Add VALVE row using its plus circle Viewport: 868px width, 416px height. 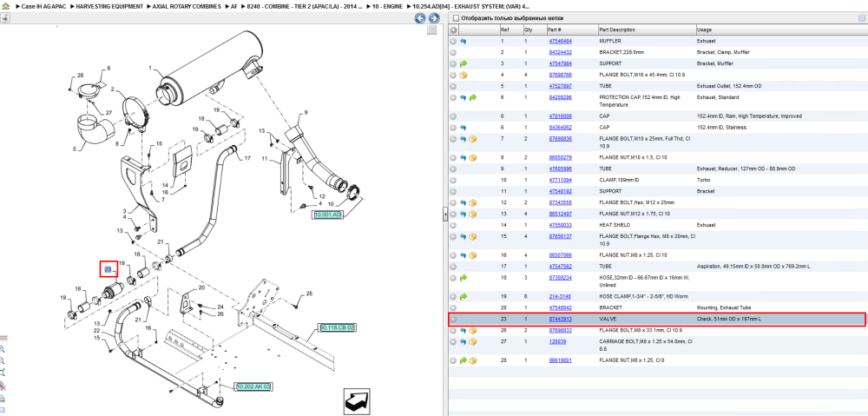coord(453,319)
